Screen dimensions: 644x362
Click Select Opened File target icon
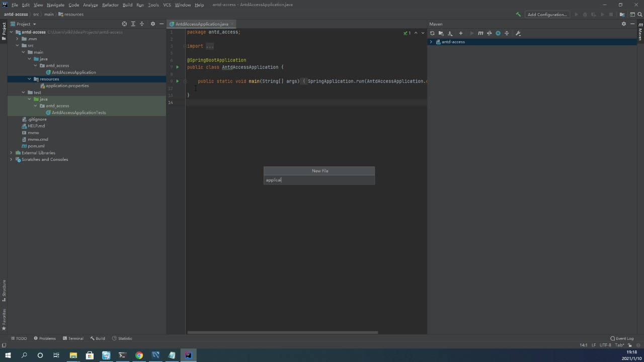pyautogui.click(x=124, y=24)
